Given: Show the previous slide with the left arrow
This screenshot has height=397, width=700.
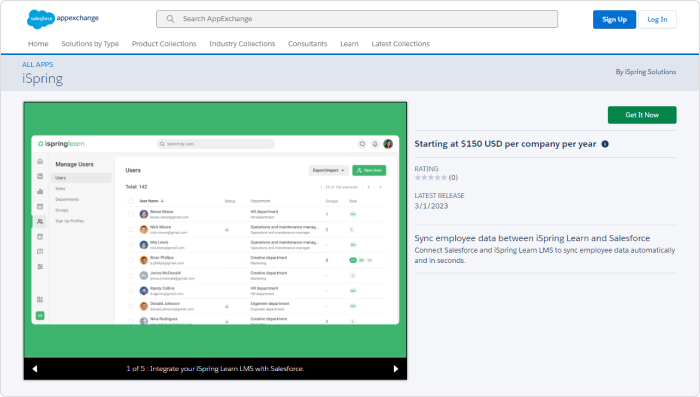Looking at the screenshot, I should (x=35, y=369).
